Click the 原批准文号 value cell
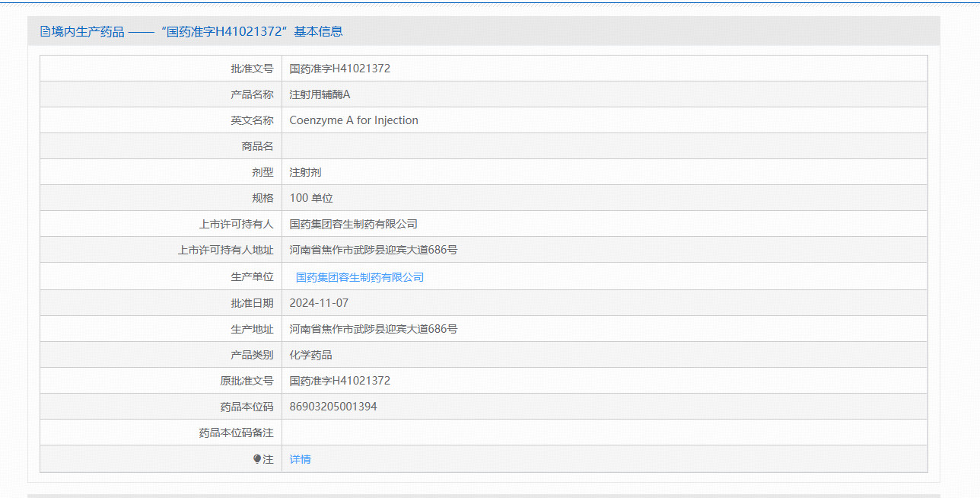This screenshot has height=498, width=980. point(339,380)
